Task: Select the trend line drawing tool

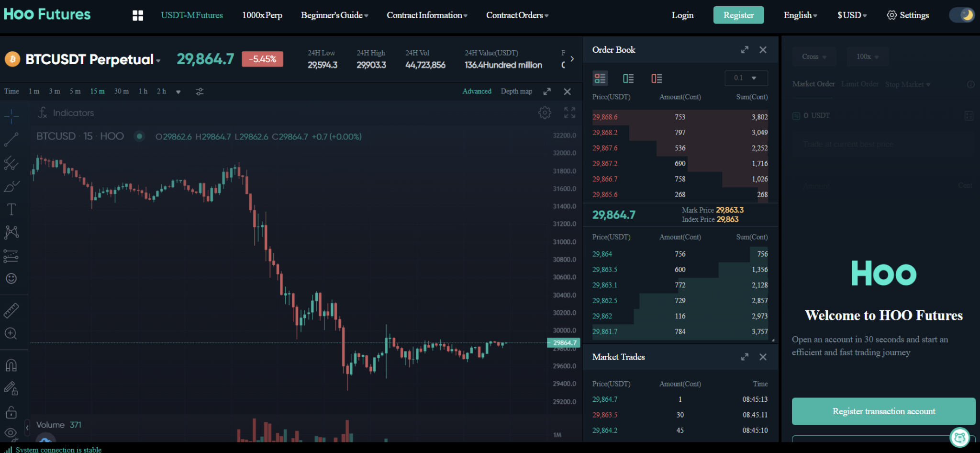Action: pos(11,139)
